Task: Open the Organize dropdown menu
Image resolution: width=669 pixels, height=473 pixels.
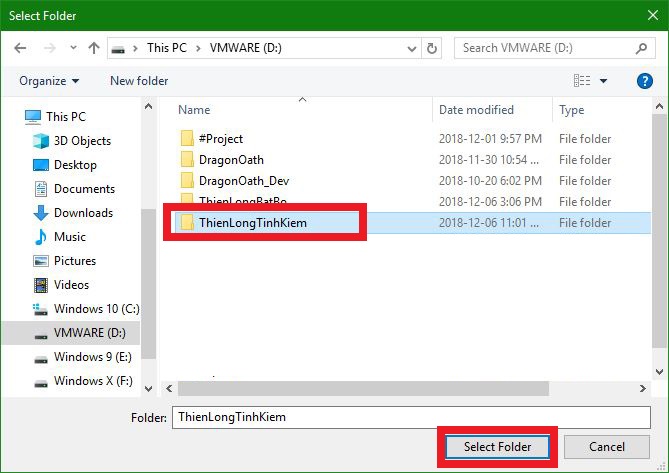Action: pos(48,81)
